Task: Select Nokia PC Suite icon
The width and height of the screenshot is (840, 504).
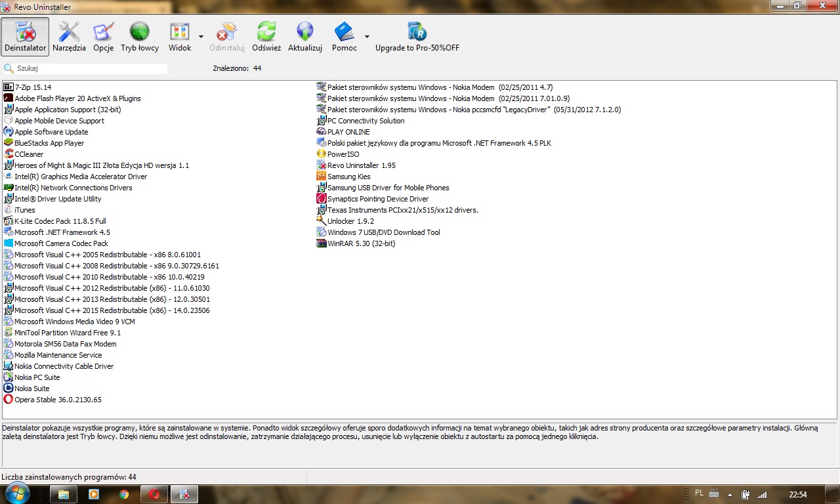Action: coord(9,377)
